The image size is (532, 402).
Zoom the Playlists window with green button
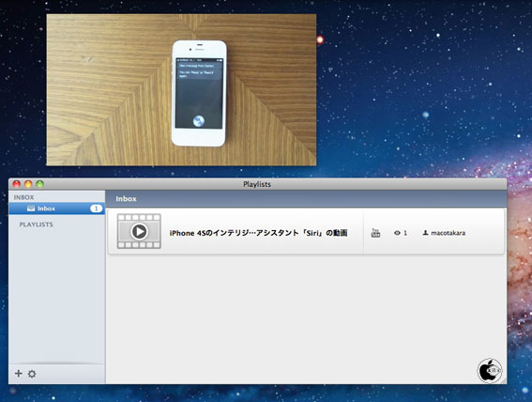pos(39,184)
